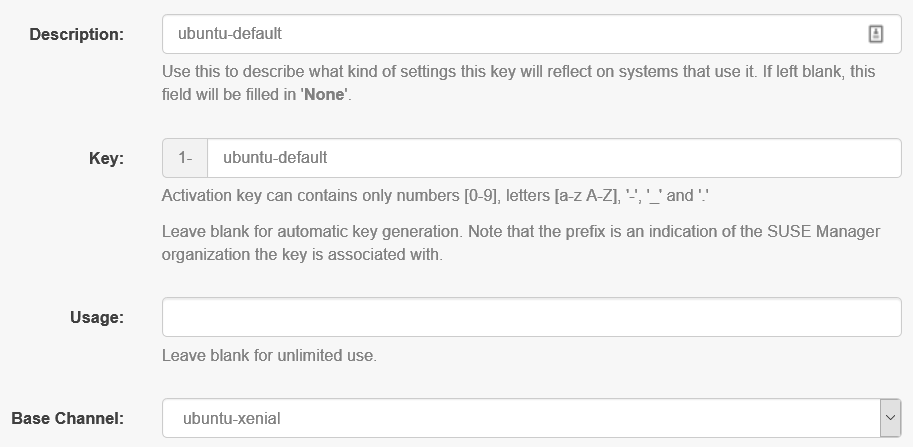Click the Key label
Screen dimensions: 913x447
tap(106, 158)
